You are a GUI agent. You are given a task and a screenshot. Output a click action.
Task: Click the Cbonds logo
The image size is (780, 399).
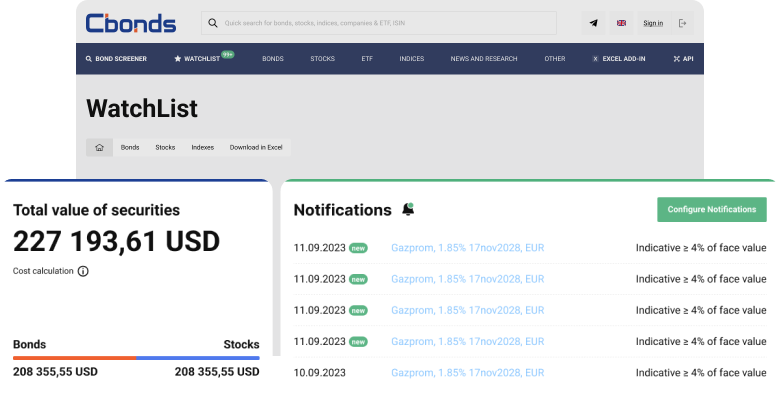point(131,23)
